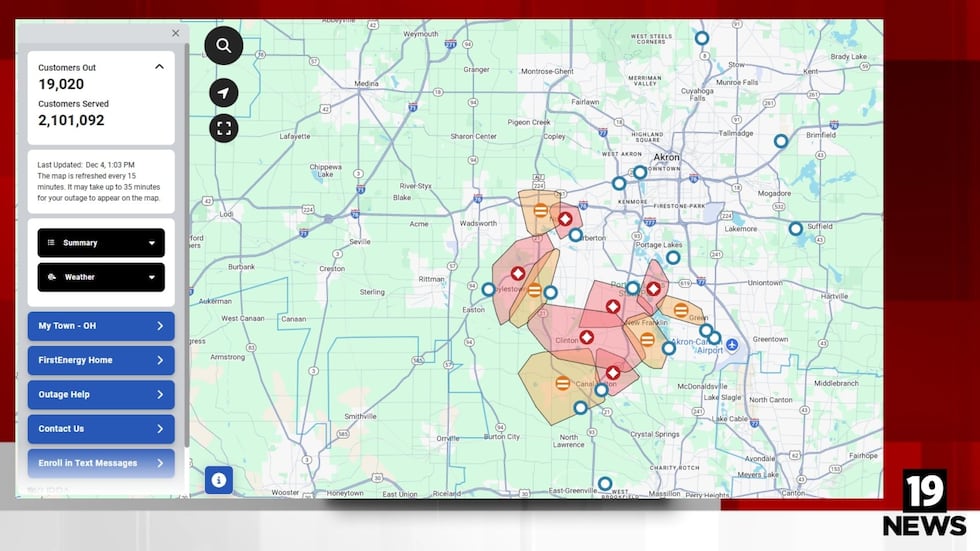The height and width of the screenshot is (551, 980).
Task: Open My Town - OH link
Action: [x=101, y=326]
